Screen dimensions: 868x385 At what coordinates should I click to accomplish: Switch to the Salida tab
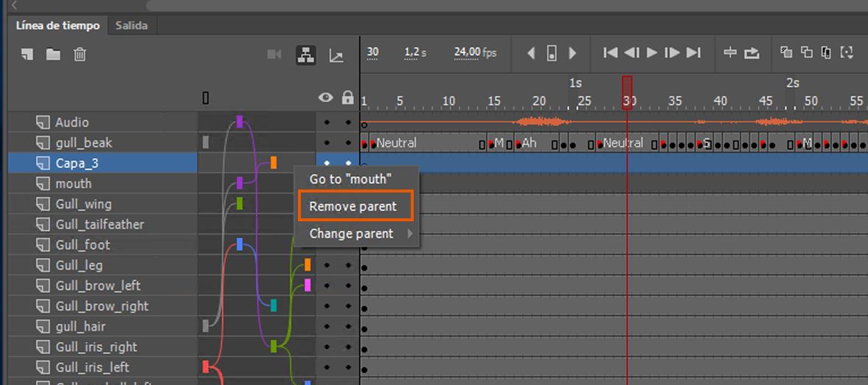tap(132, 26)
